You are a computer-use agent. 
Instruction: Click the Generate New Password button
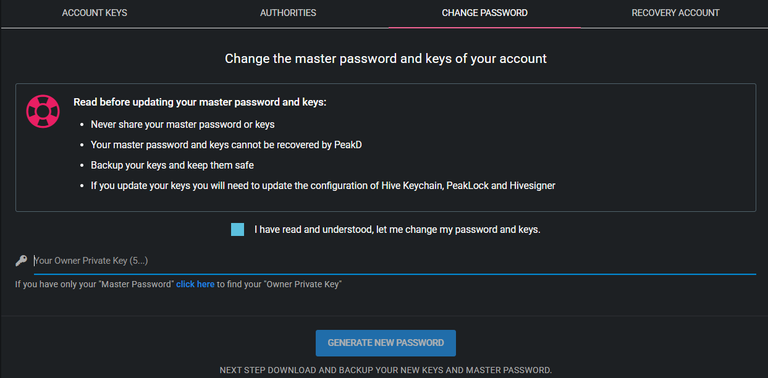386,343
